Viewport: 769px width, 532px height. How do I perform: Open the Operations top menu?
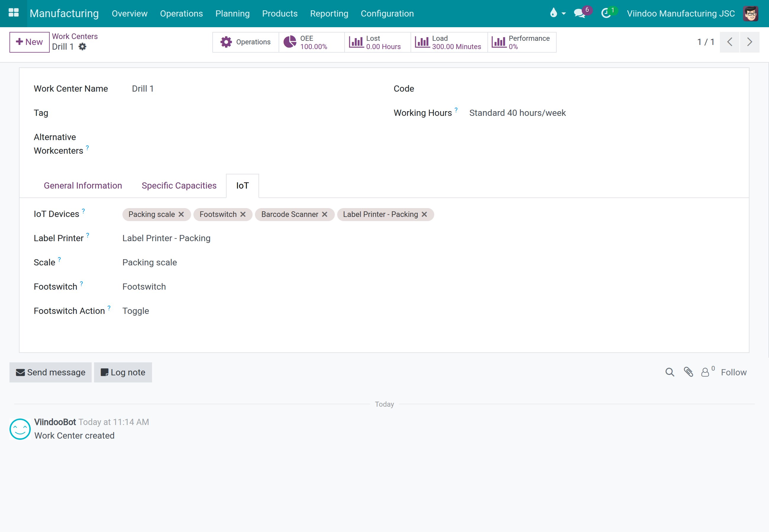[x=181, y=13]
